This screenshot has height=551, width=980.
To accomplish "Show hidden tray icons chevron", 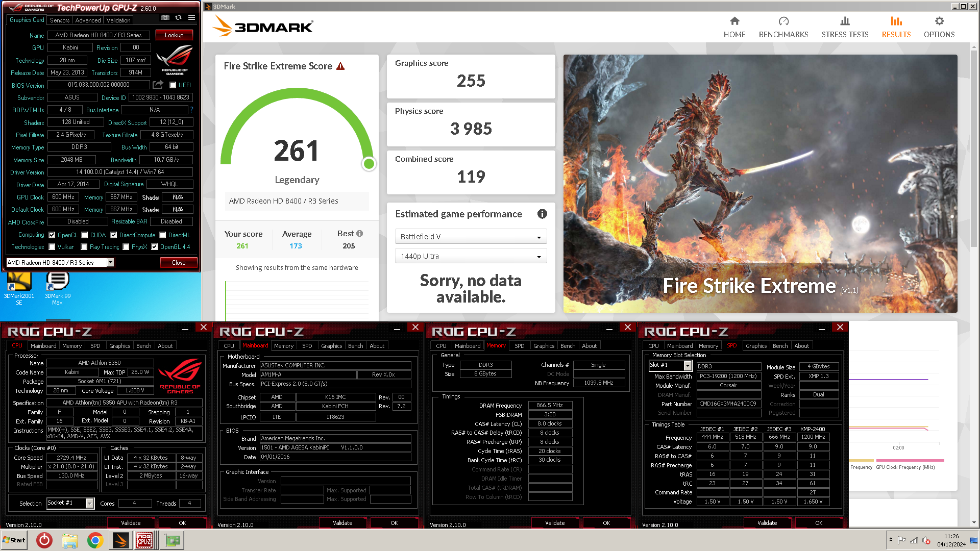I will pos(891,540).
